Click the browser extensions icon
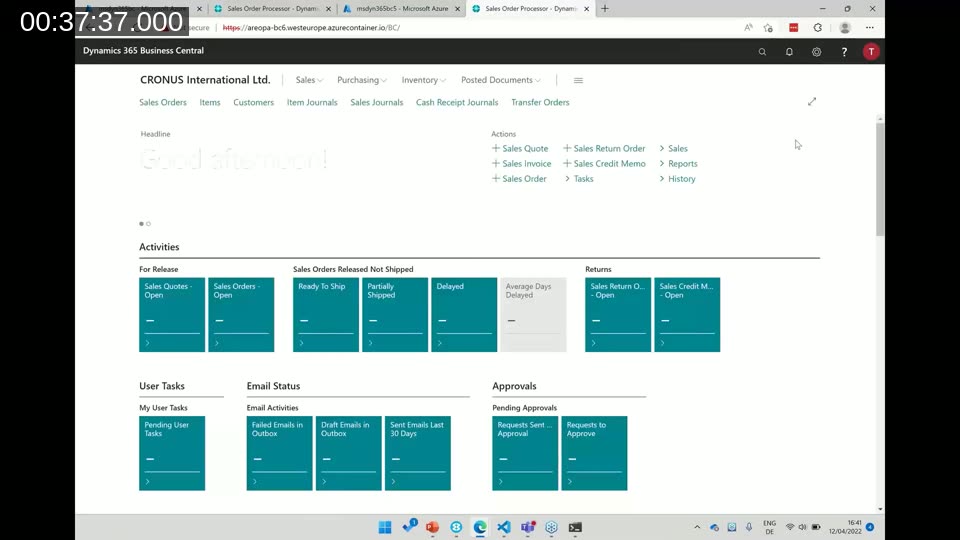 (817, 28)
